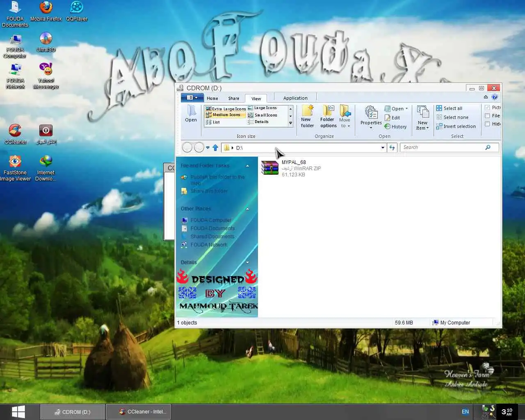
Task: Expand the icon size gallery list
Action: (x=290, y=123)
